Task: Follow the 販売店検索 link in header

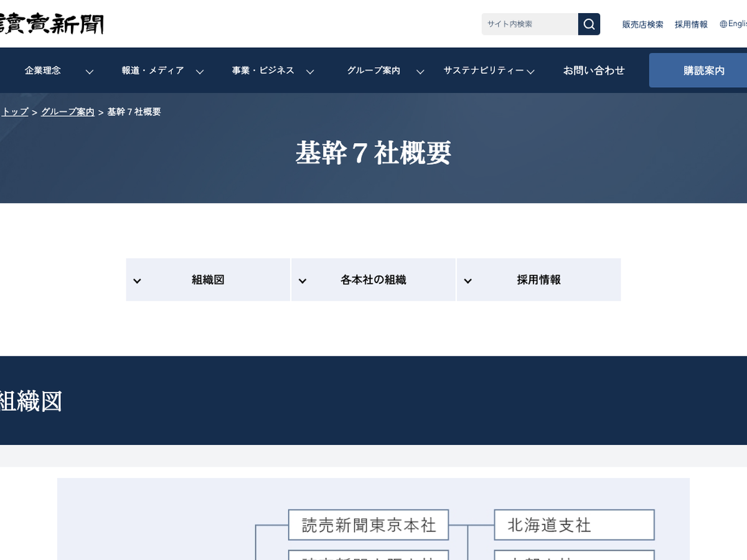Action: tap(642, 25)
